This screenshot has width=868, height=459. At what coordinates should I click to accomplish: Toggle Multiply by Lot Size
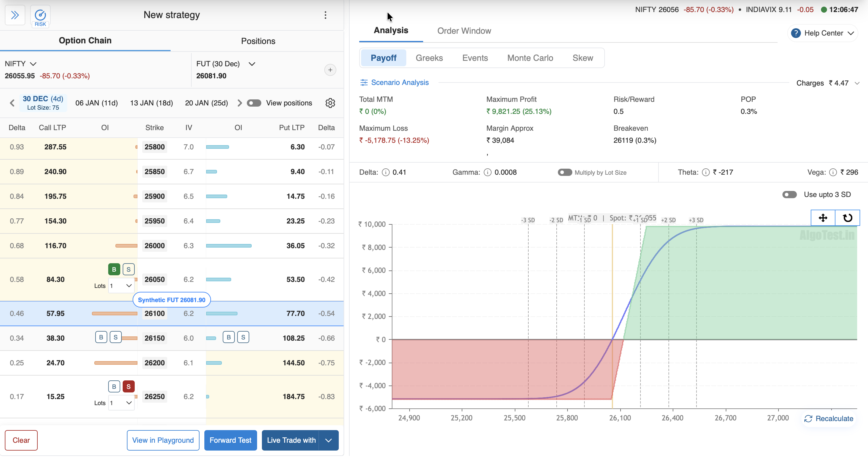pos(565,172)
